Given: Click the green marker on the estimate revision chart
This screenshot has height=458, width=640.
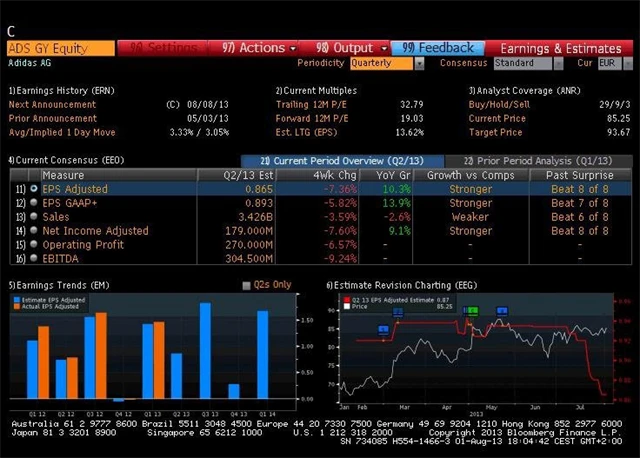Looking at the screenshot, I should pos(473,311).
